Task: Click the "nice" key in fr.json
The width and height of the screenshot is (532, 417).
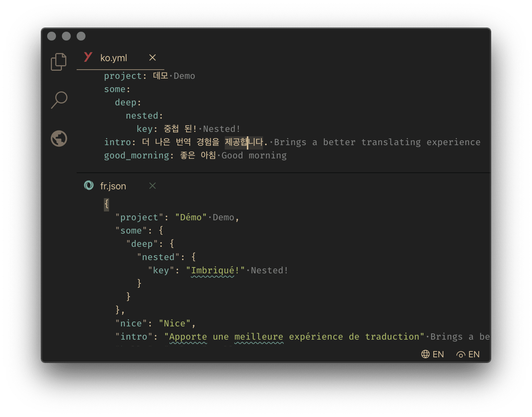Action: tap(131, 323)
